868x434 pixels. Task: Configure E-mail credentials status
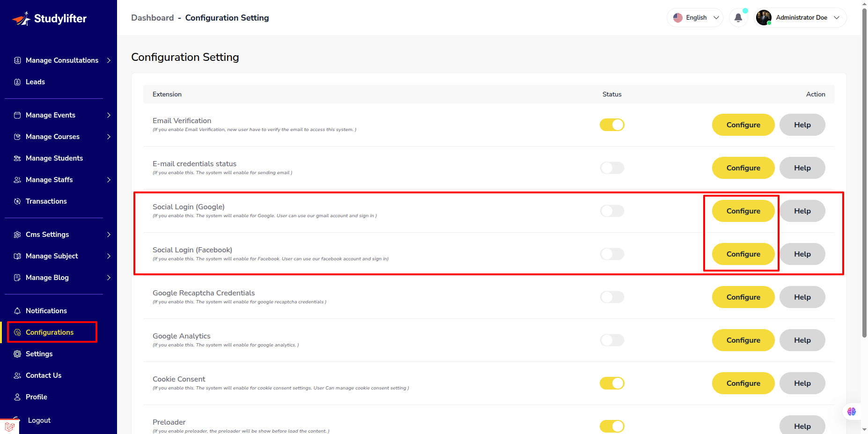[x=743, y=168]
